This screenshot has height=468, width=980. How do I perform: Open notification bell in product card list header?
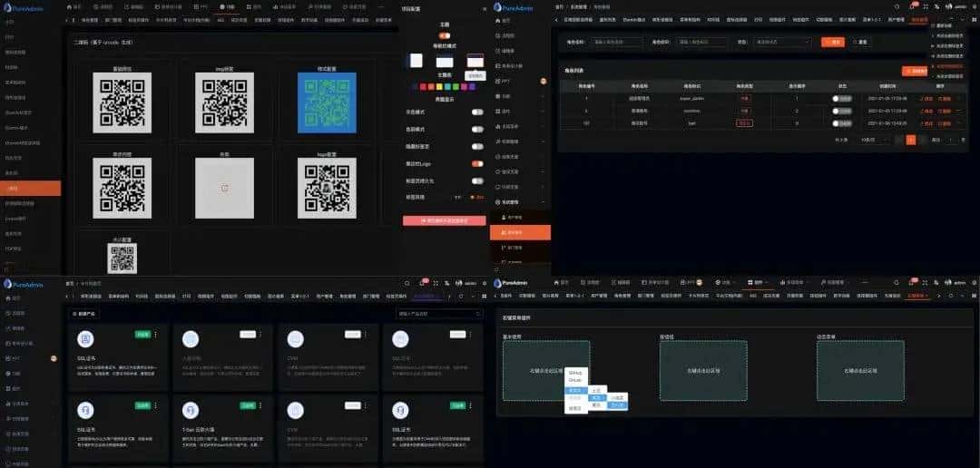(422, 283)
